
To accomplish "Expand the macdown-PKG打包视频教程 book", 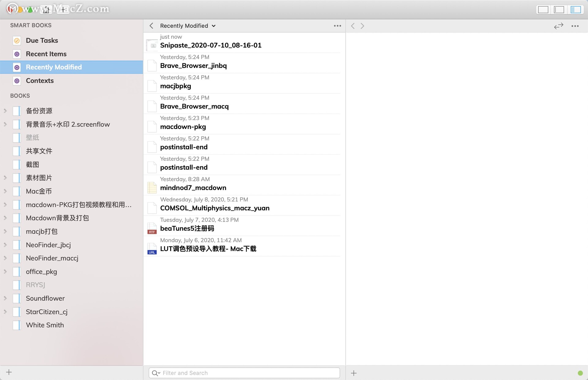I will pyautogui.click(x=5, y=205).
